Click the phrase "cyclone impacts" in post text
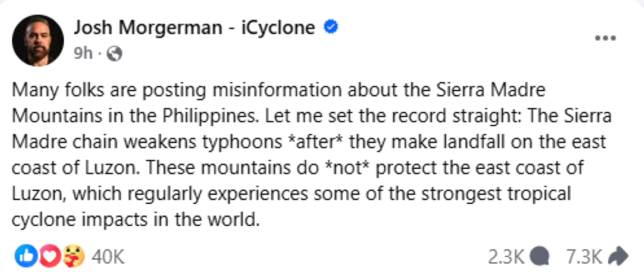 click(x=71, y=219)
